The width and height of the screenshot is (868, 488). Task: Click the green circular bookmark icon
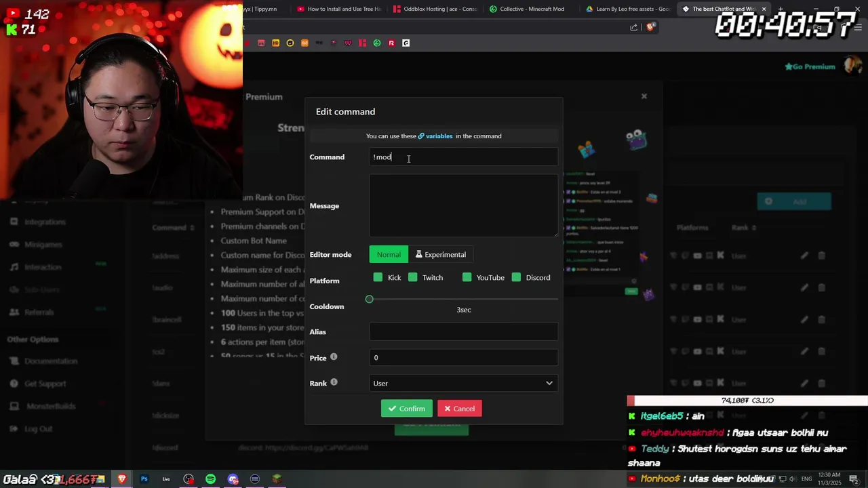[377, 43]
